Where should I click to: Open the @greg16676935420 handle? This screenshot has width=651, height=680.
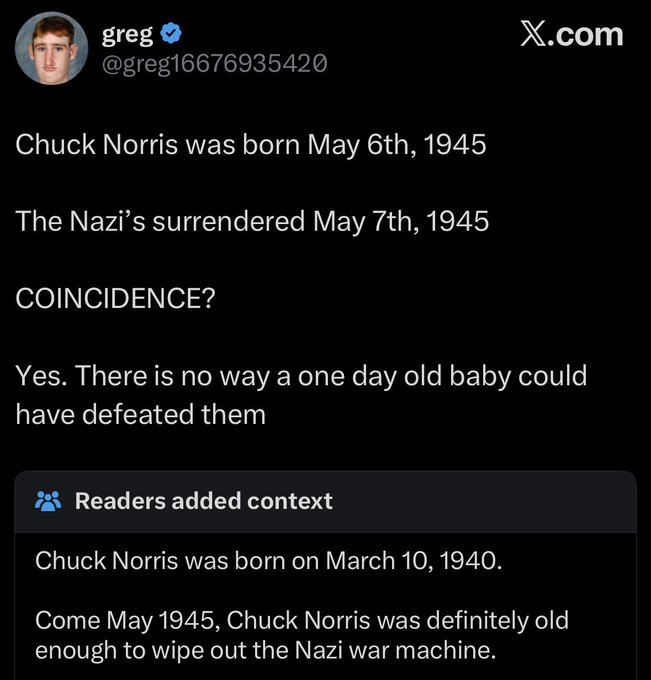(x=214, y=65)
